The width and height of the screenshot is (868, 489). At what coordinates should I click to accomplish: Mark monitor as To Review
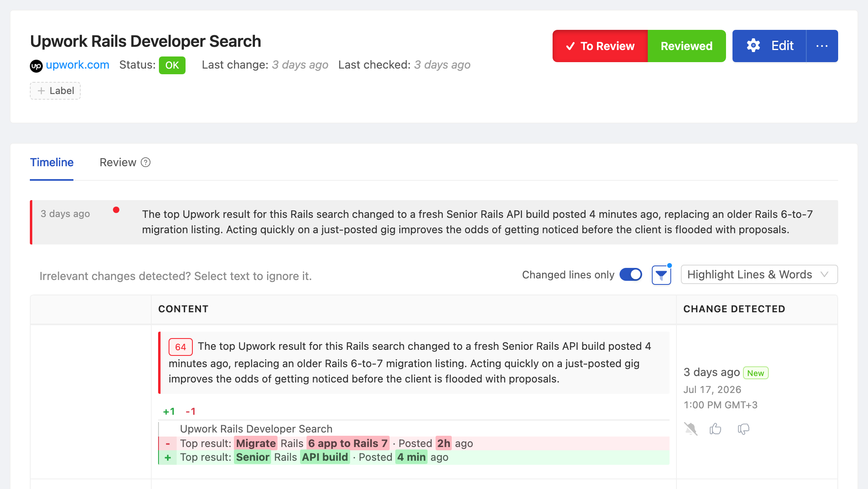tap(600, 46)
